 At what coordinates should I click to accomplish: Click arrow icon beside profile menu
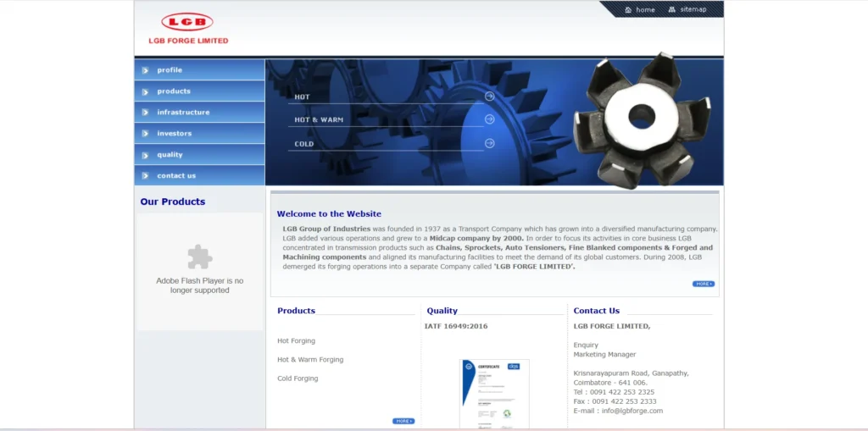coord(145,70)
